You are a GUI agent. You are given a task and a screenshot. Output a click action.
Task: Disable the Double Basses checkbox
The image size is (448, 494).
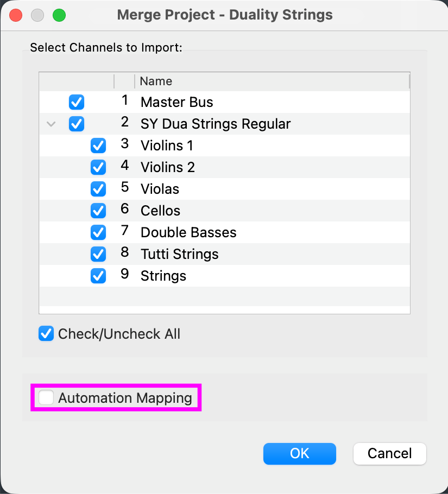coord(98,232)
